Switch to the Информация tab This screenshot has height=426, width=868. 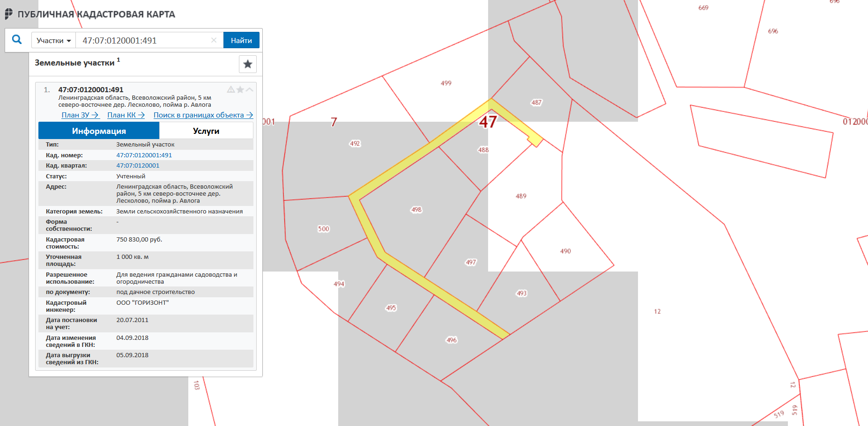(99, 131)
